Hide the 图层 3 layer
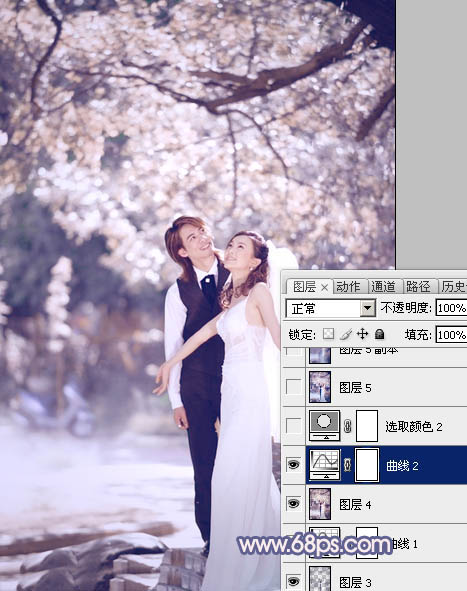Viewport: 467px width, 591px height. [293, 581]
